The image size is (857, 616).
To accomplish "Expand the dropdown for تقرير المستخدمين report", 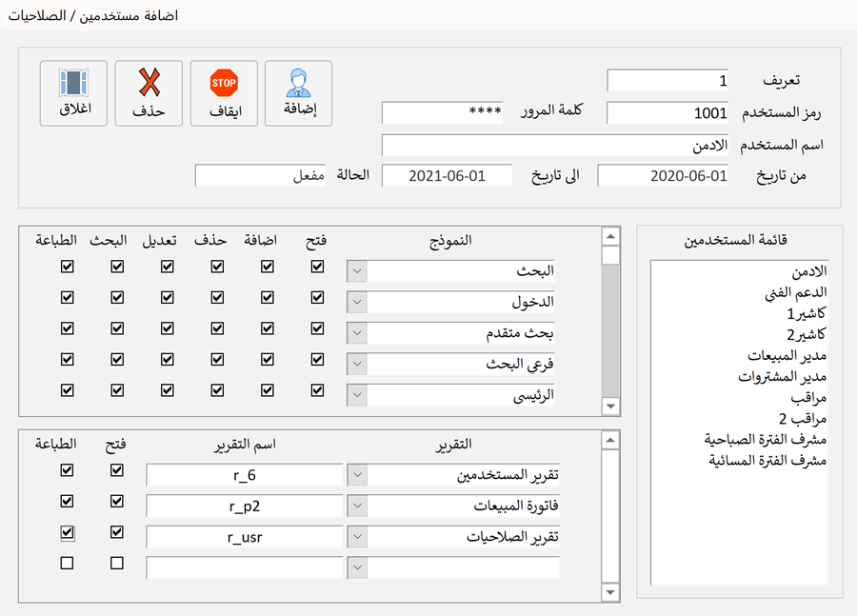I will 357,475.
